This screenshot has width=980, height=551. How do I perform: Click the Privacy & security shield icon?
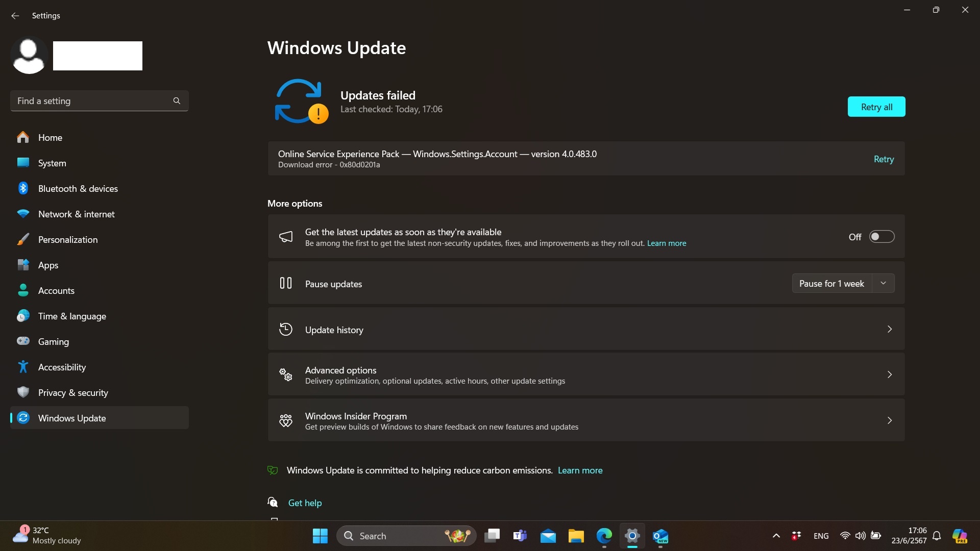[x=23, y=392]
